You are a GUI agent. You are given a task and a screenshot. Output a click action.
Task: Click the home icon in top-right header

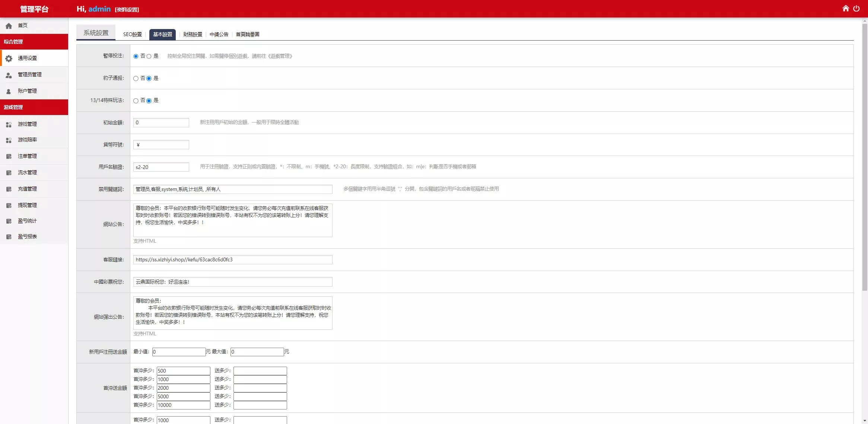click(846, 9)
